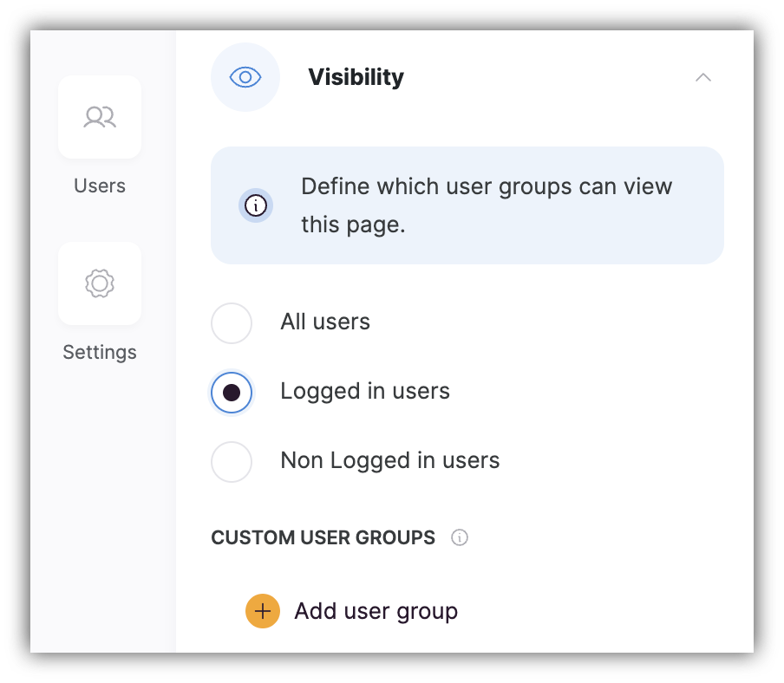Click the Visibility section header

point(356,77)
